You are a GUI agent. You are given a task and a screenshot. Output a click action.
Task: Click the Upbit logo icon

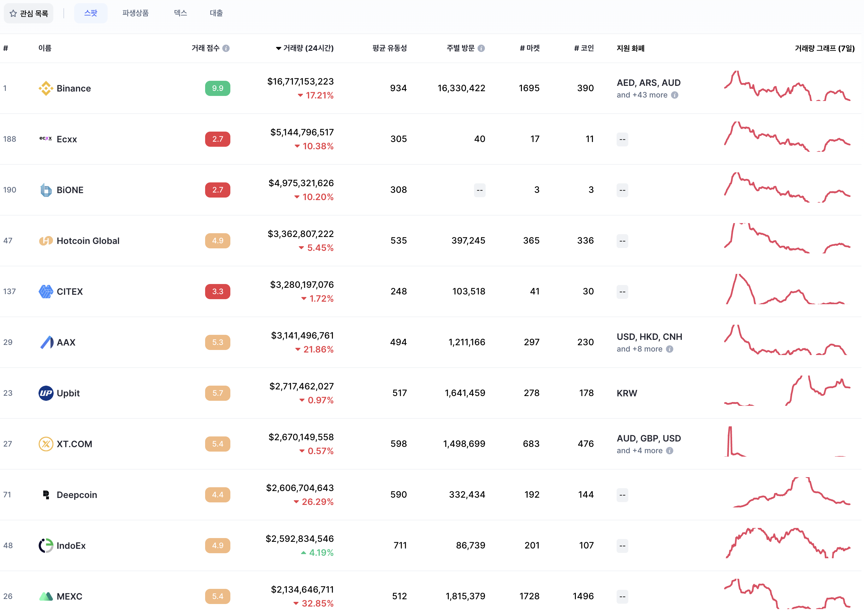(46, 393)
